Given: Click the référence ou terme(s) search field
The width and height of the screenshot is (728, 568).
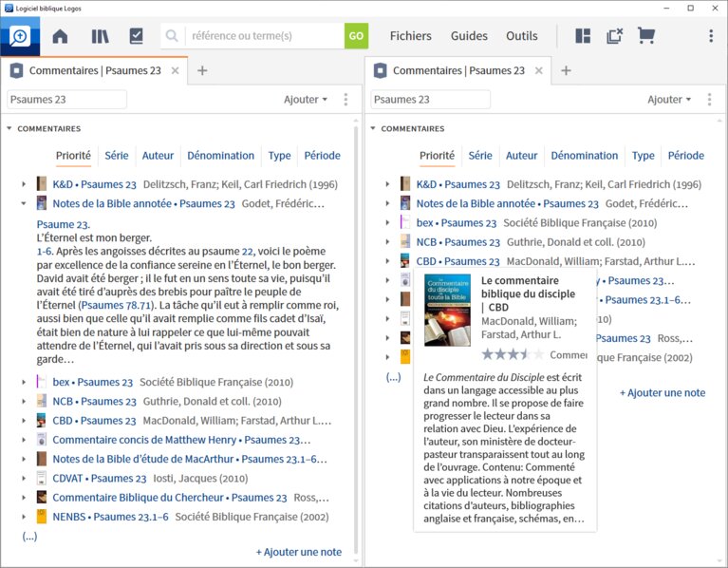Looking at the screenshot, I should click(x=265, y=36).
